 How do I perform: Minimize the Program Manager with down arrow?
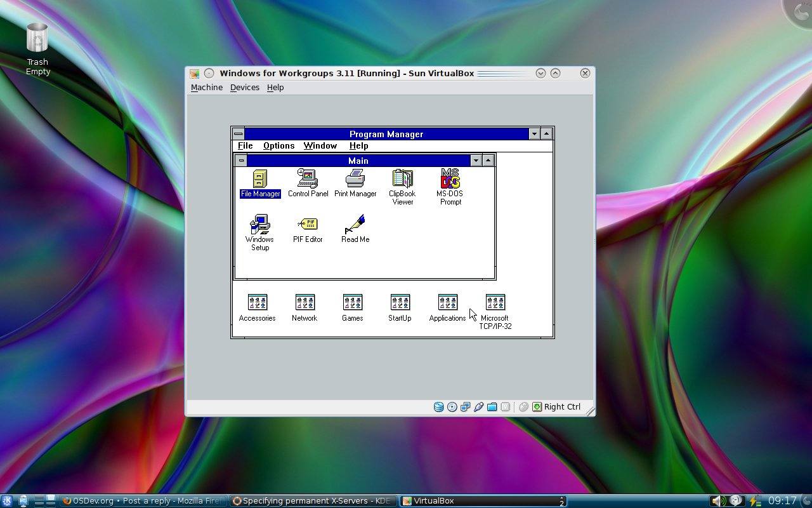pos(534,134)
